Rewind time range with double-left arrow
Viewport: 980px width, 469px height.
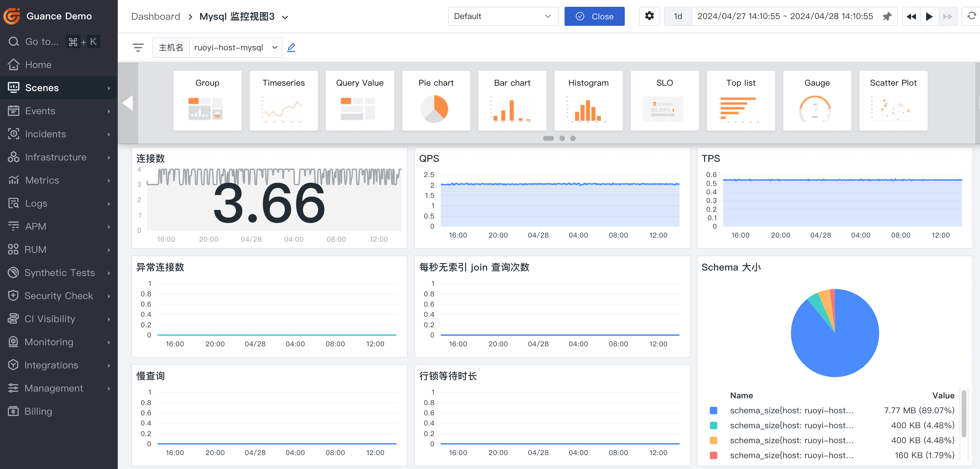911,16
